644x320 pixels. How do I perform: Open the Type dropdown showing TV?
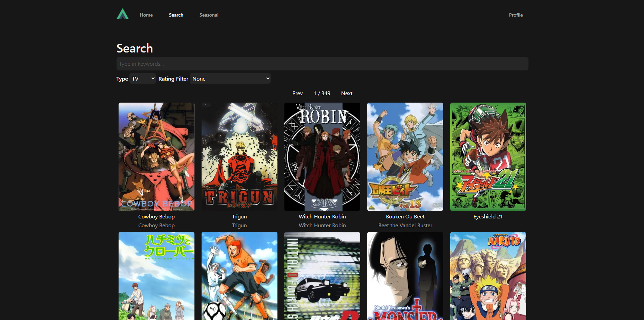coord(143,79)
